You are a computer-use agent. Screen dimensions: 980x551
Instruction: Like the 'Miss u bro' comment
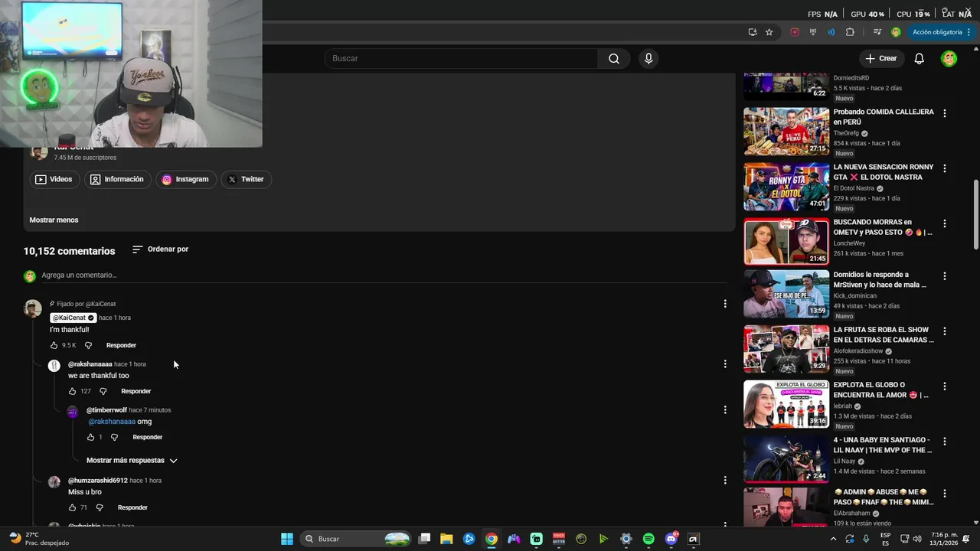coord(72,507)
